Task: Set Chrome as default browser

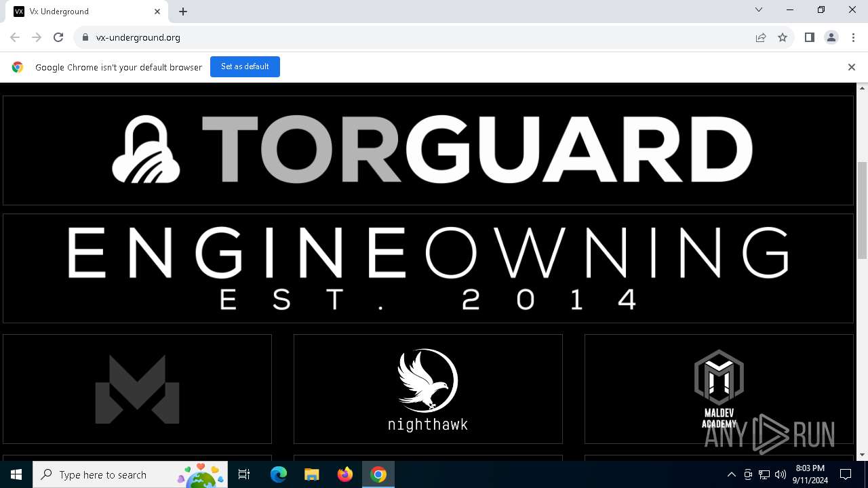Action: coord(245,66)
